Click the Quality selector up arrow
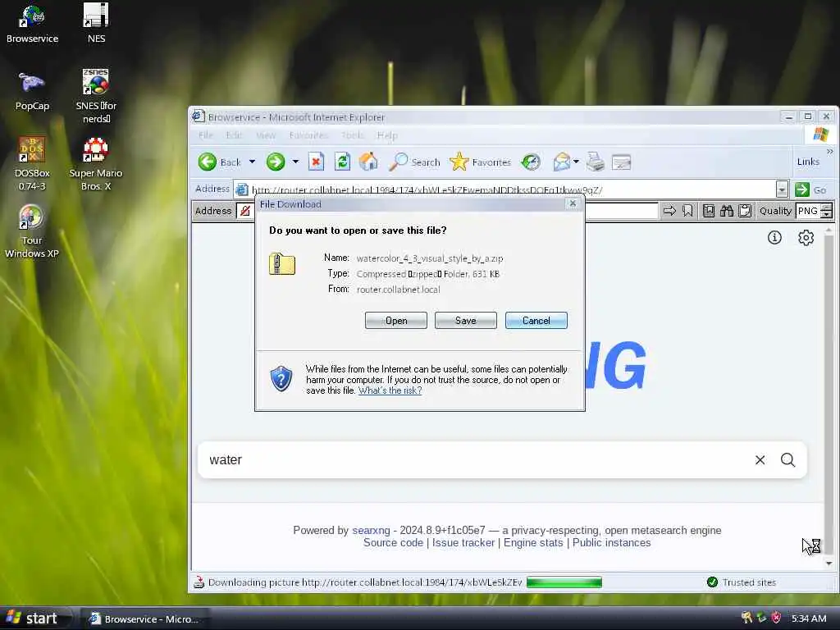Screen dimensions: 840x630 tap(827, 207)
